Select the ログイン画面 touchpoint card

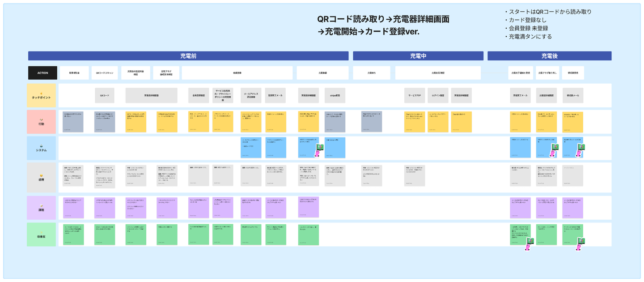pyautogui.click(x=438, y=95)
